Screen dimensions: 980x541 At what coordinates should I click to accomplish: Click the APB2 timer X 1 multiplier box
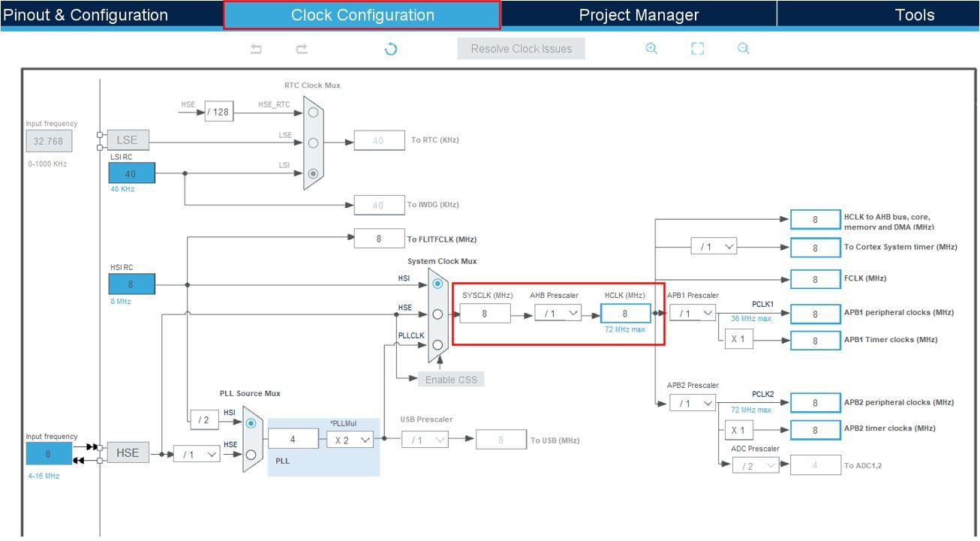tap(738, 429)
